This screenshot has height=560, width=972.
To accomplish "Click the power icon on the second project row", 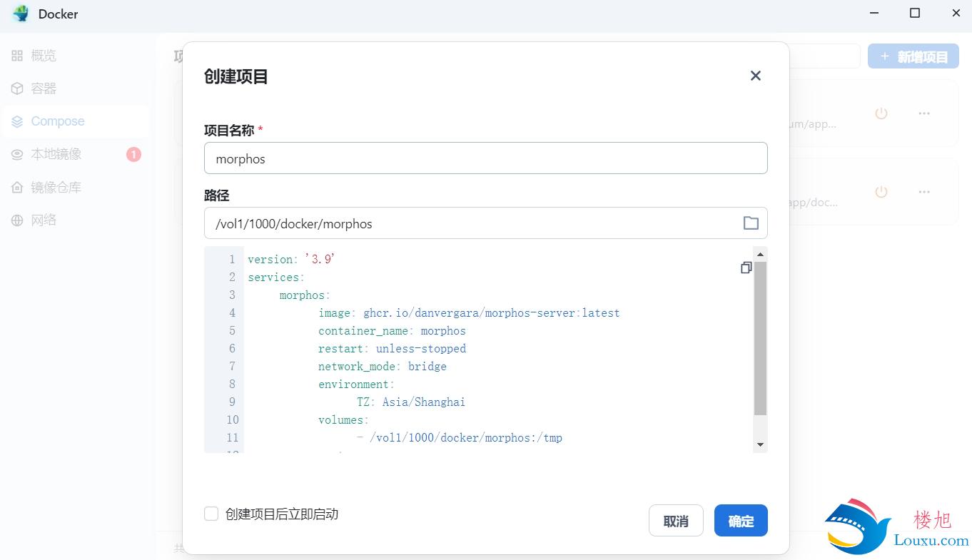I will coord(881,192).
